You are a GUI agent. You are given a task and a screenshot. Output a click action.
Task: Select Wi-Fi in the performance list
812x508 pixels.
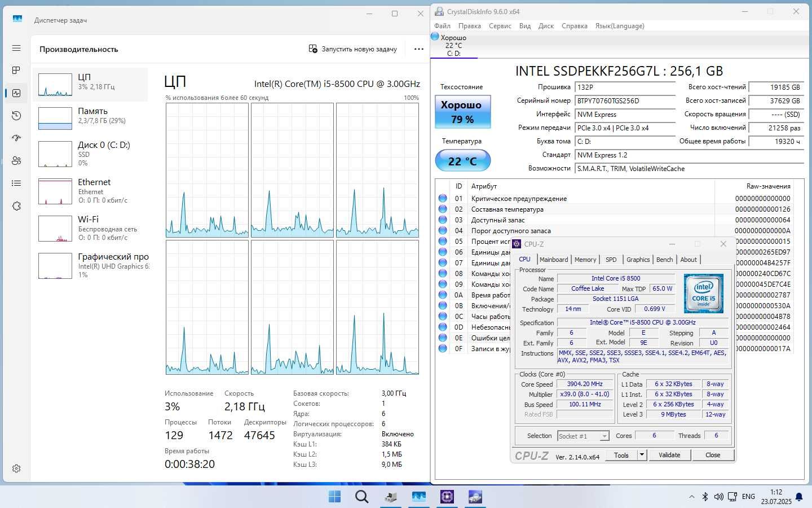pyautogui.click(x=90, y=228)
